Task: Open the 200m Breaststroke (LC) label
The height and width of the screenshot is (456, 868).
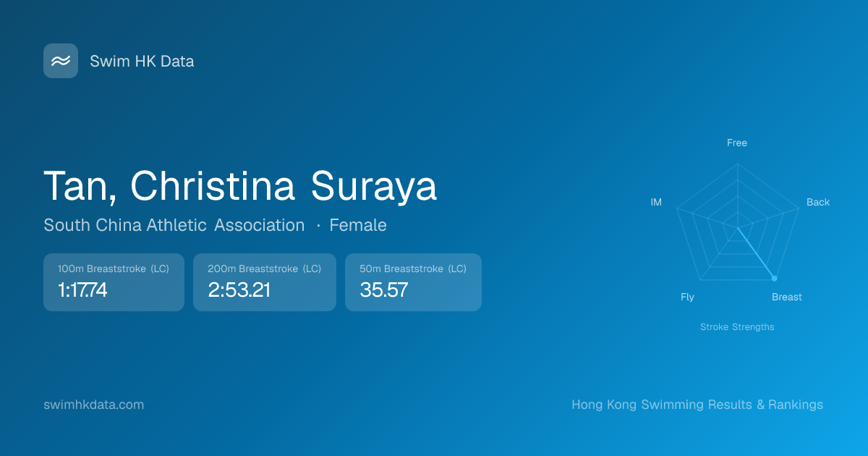Action: click(x=264, y=269)
